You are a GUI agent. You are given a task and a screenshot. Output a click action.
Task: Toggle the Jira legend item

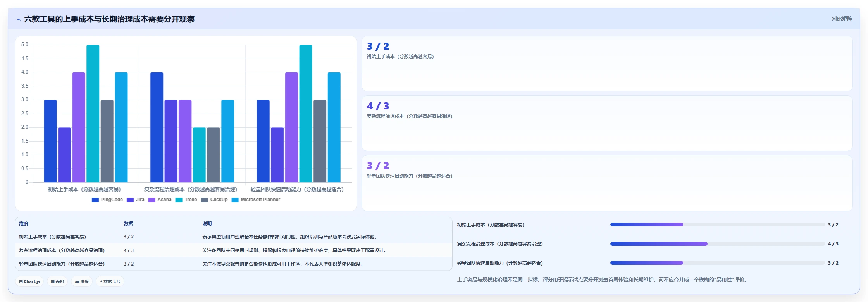click(135, 200)
